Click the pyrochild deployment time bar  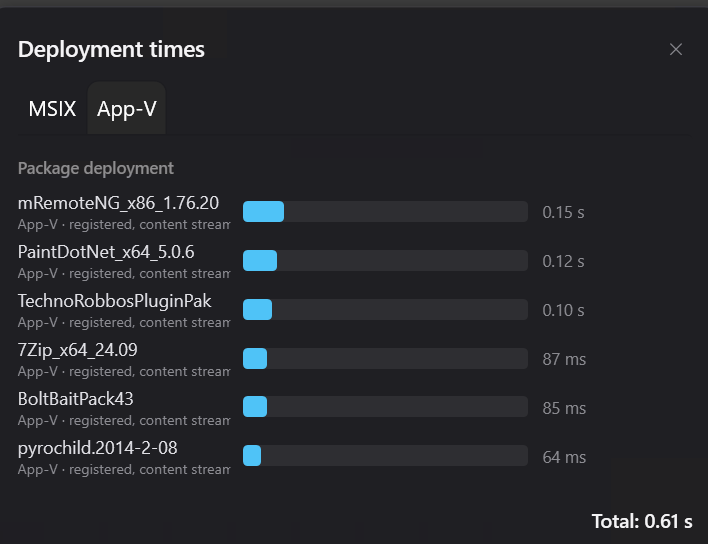tap(385, 456)
